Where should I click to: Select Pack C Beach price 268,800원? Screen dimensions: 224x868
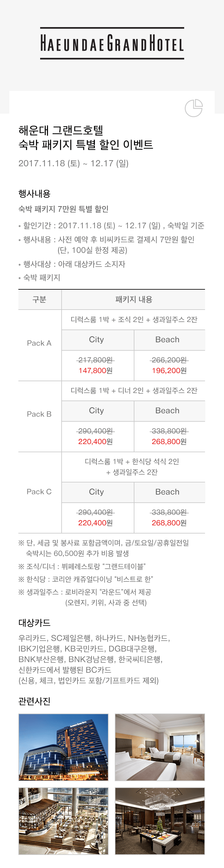[x=169, y=523]
